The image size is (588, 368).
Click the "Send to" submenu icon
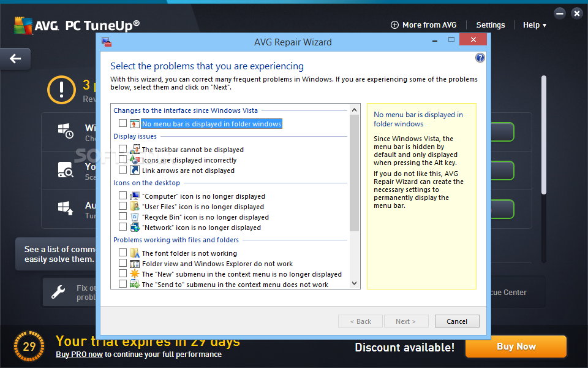coord(135,284)
